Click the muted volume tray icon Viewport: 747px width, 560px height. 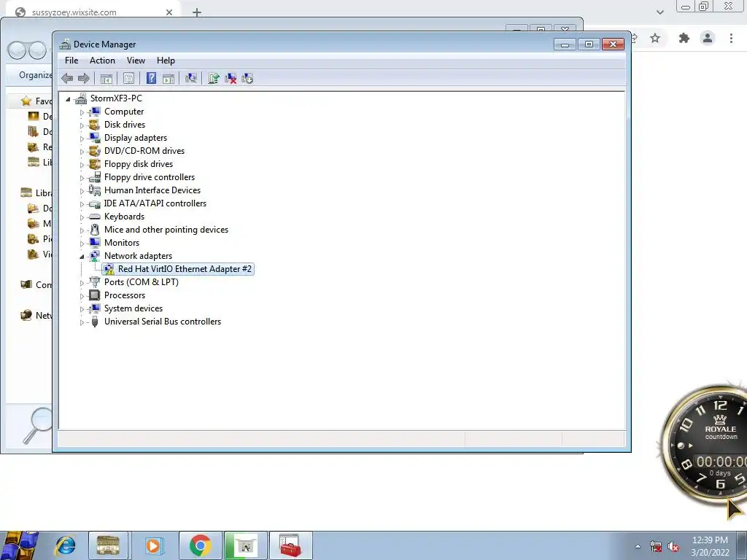coord(673,547)
